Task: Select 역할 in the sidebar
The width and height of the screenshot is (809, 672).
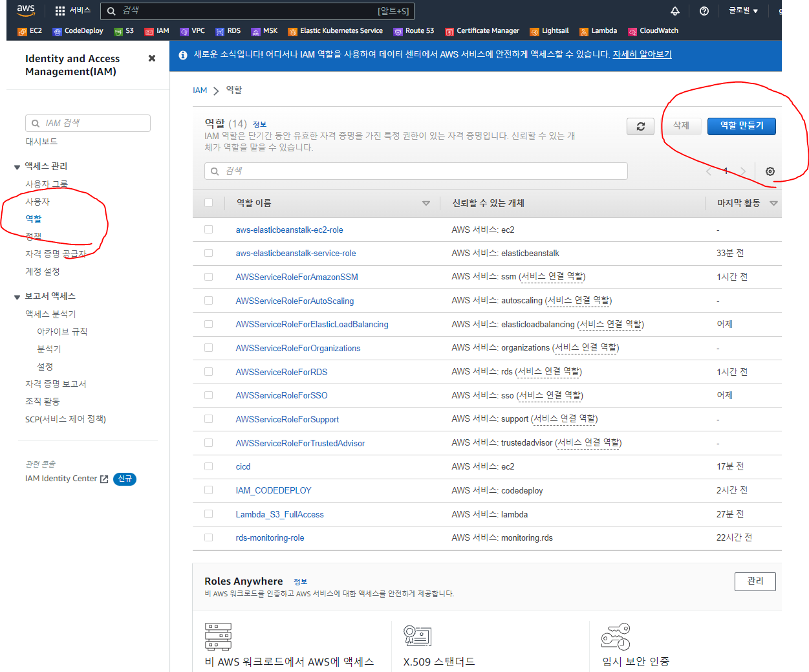Action: coord(34,219)
